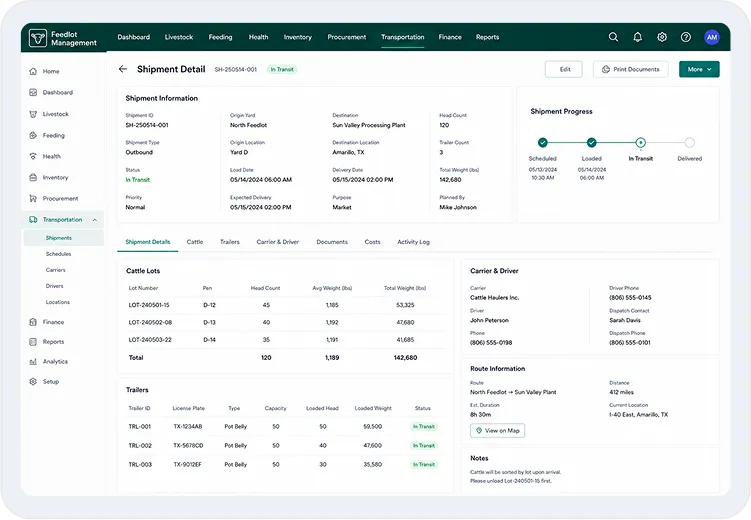Screen dimensions: 751x520
Task: Click View on Map button
Action: (x=497, y=430)
